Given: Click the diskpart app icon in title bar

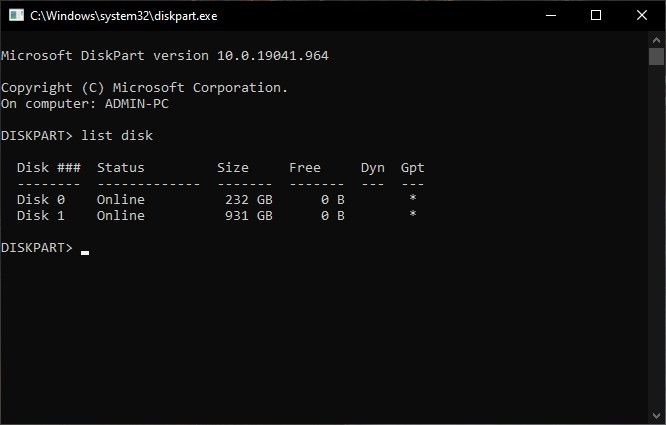Looking at the screenshot, I should tap(15, 16).
